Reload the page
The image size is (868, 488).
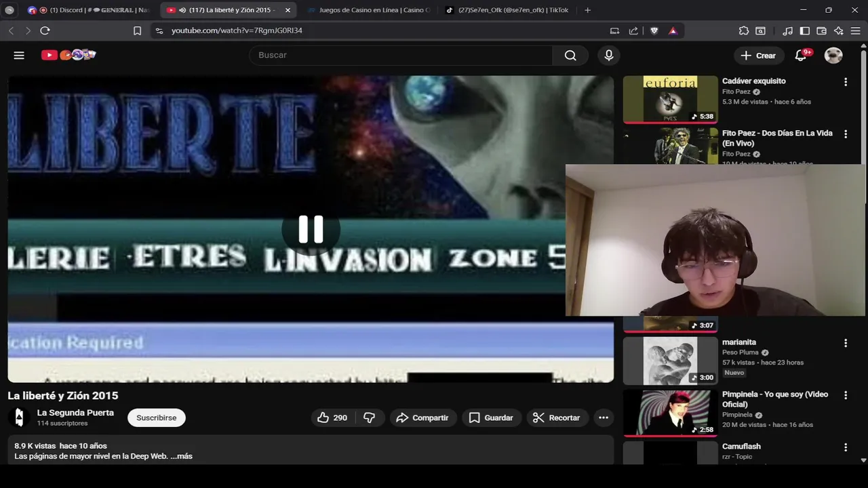(x=45, y=30)
